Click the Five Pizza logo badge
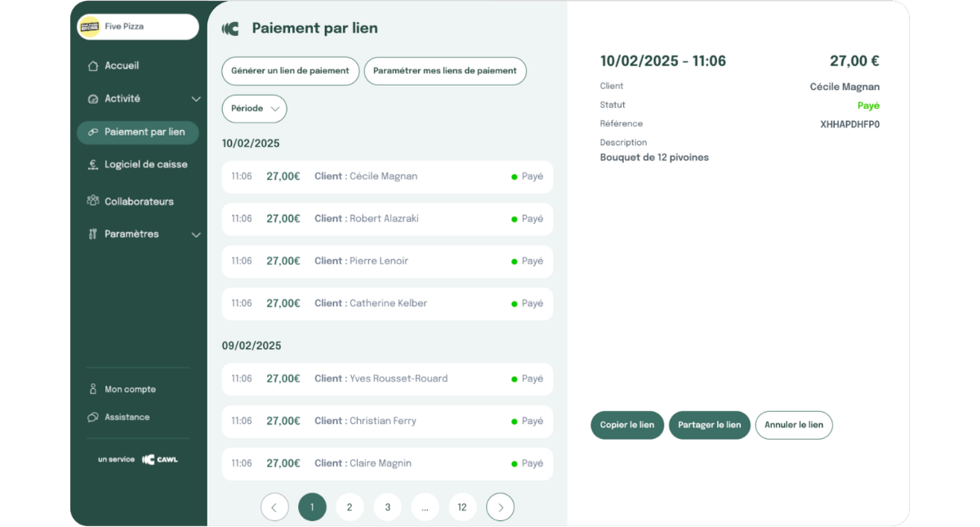The image size is (980, 527). click(89, 27)
